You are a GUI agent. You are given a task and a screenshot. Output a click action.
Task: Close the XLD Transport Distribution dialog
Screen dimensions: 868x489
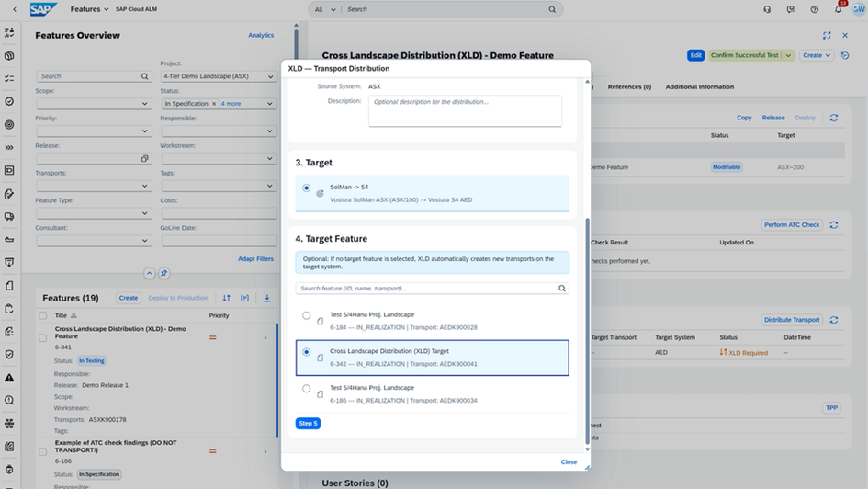click(569, 461)
